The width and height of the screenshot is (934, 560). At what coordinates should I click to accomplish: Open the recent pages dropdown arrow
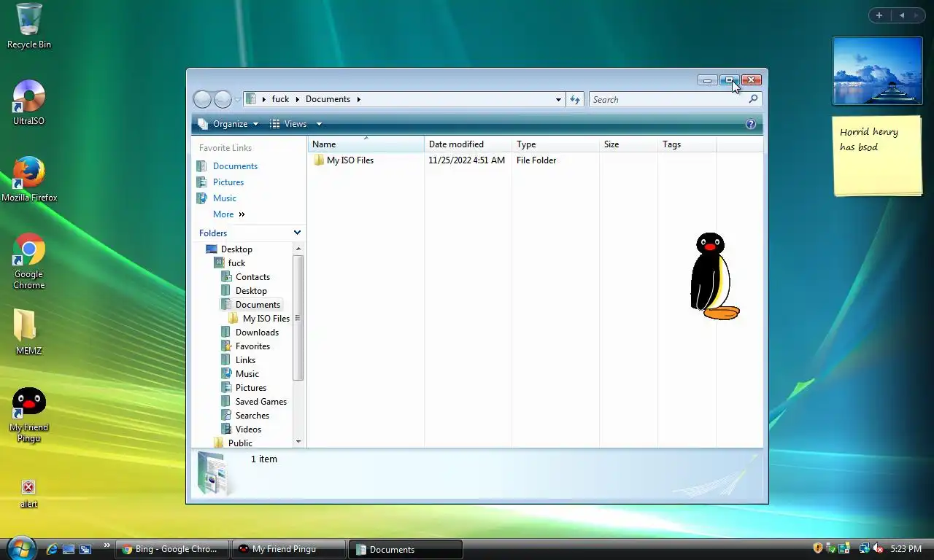click(237, 100)
